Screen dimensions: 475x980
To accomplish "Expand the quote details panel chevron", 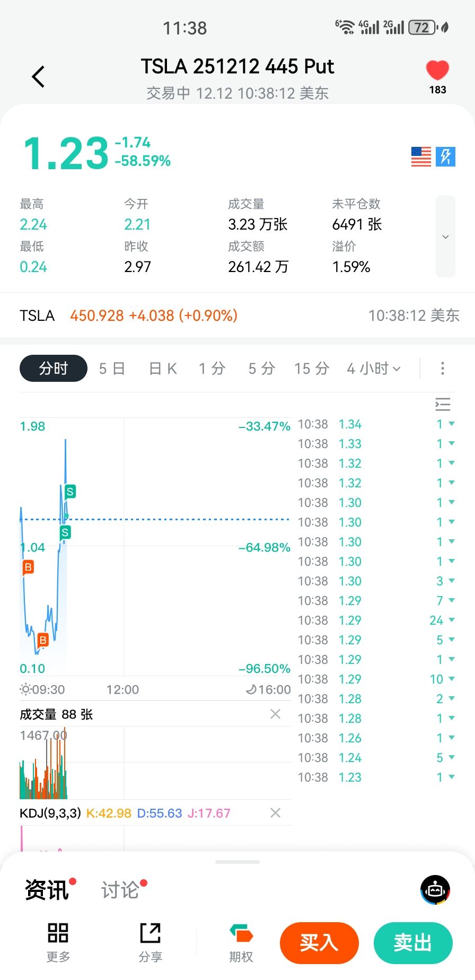I will (x=445, y=237).
